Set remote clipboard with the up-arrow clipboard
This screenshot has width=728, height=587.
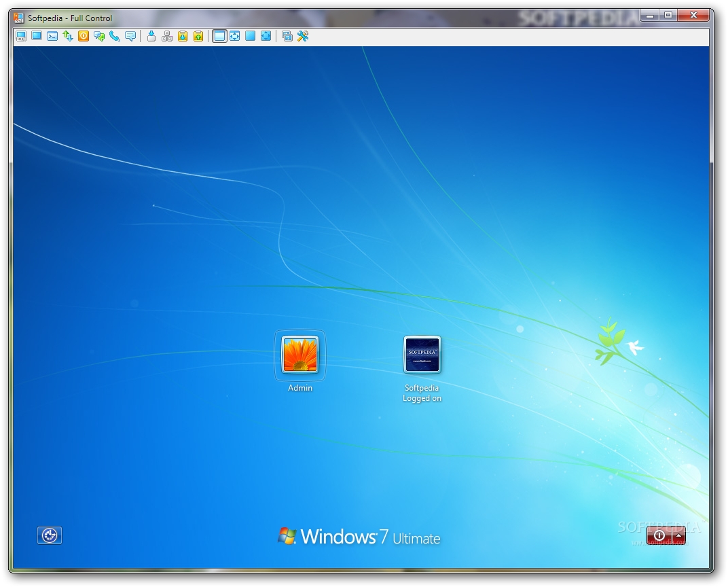[x=198, y=36]
